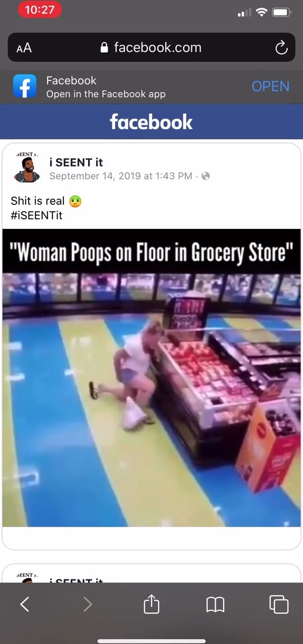Image resolution: width=303 pixels, height=644 pixels.
Task: Tap the September 14, 2019 post timestamp
Action: coord(121,176)
